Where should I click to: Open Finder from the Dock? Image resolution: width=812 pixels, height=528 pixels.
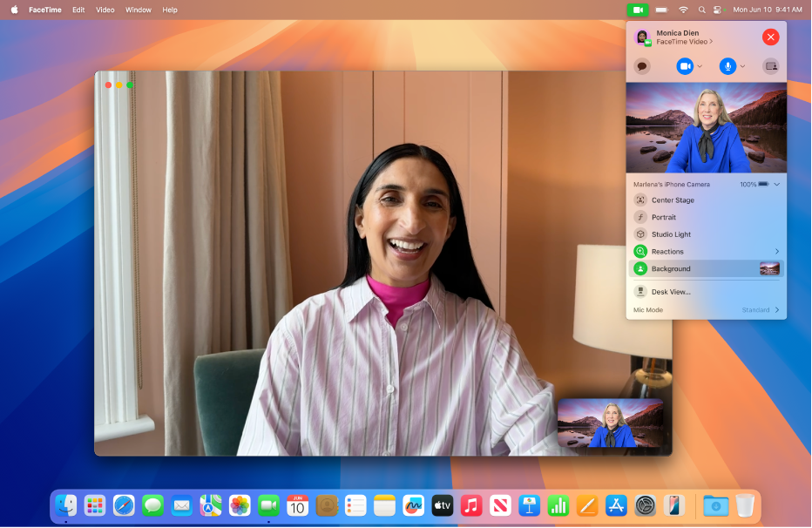66,505
